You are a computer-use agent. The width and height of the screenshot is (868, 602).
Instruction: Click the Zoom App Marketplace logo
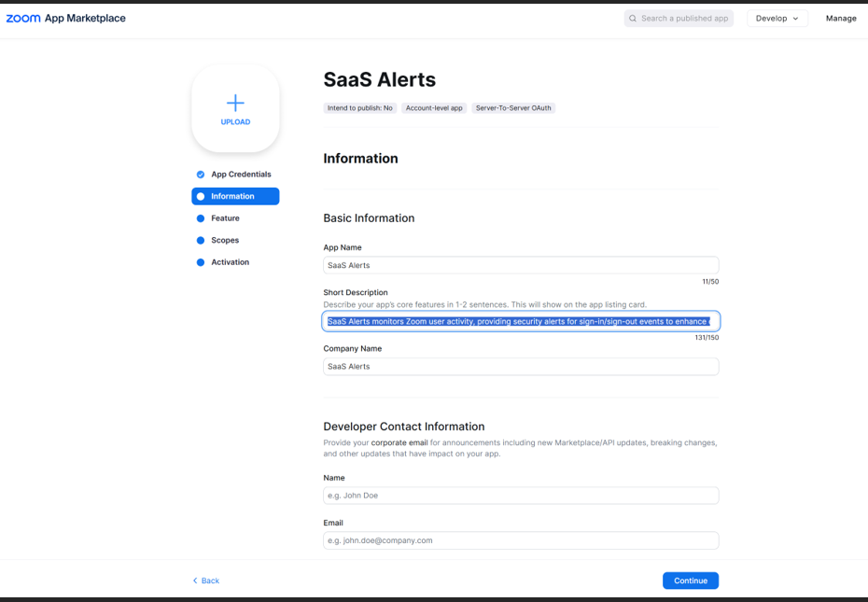click(65, 19)
